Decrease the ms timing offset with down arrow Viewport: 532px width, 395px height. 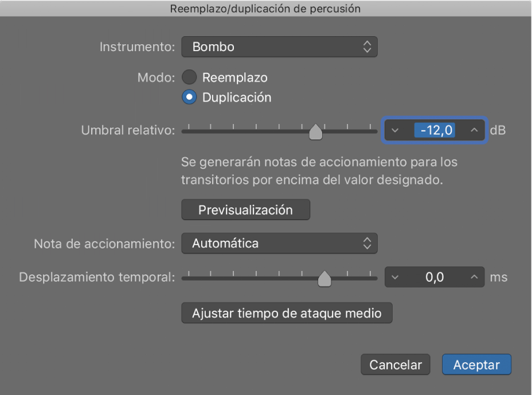395,277
